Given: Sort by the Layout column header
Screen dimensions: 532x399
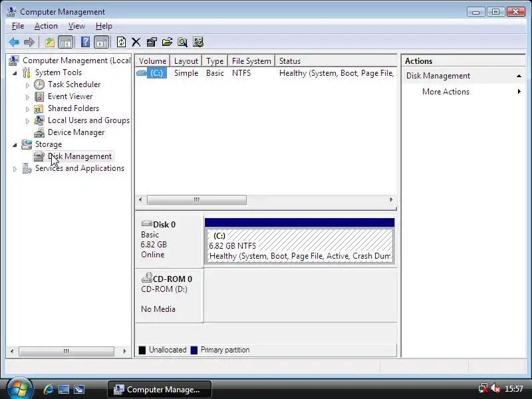Looking at the screenshot, I should (x=186, y=61).
